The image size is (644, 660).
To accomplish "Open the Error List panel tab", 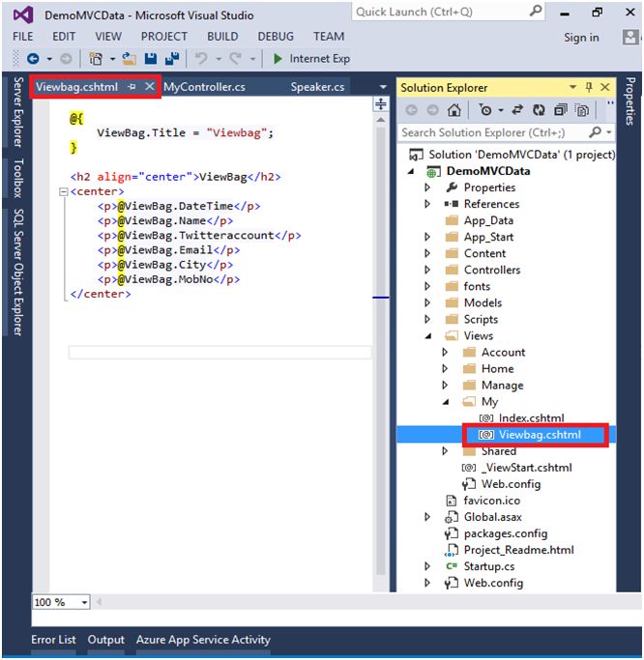I will pos(53,640).
